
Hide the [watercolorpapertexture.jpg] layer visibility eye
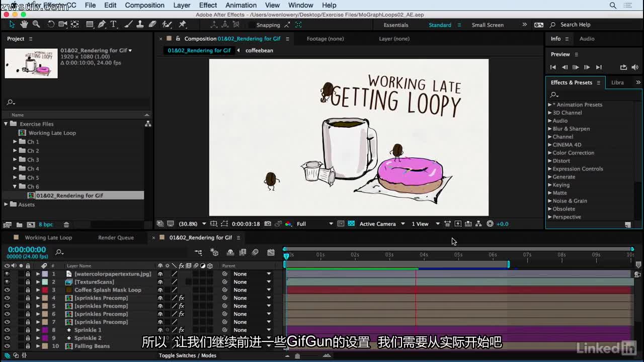point(7,274)
